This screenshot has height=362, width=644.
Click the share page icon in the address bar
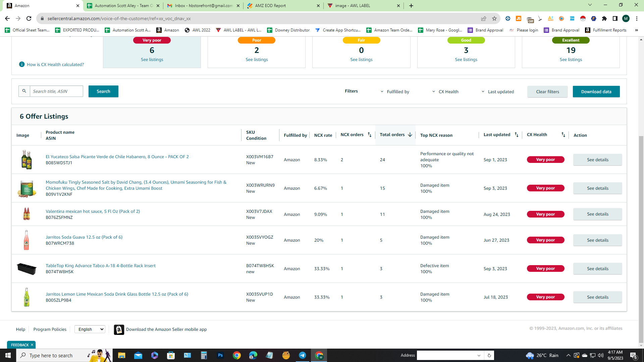click(484, 18)
